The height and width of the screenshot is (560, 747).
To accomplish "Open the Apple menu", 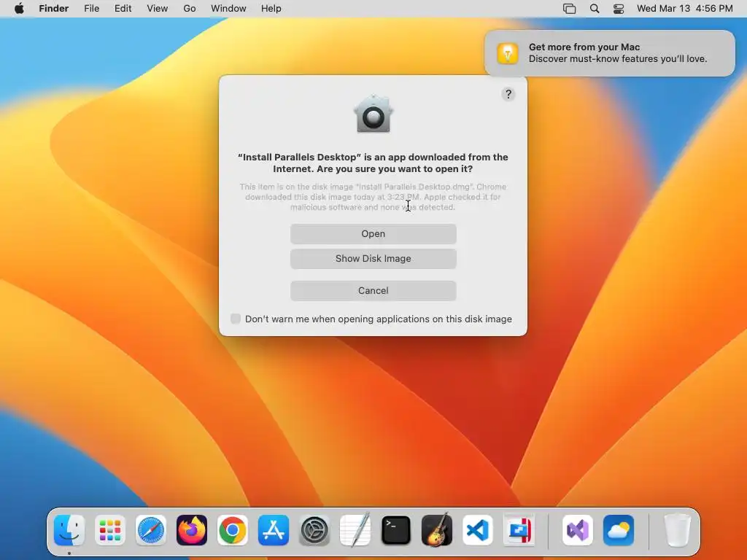I will point(19,9).
